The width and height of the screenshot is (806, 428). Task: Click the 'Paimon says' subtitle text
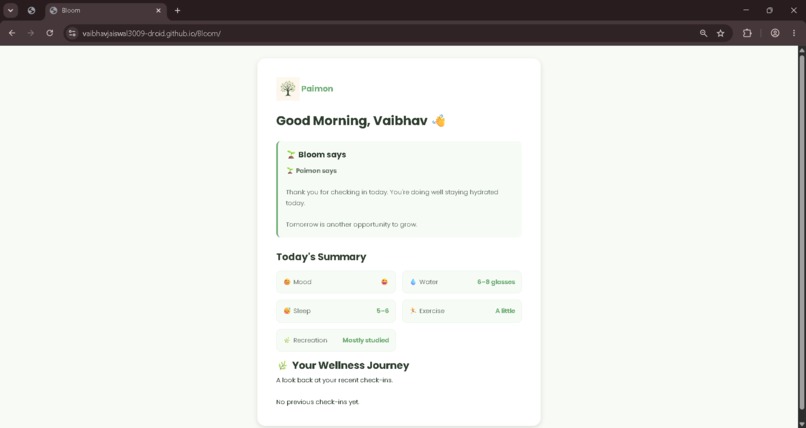click(316, 171)
